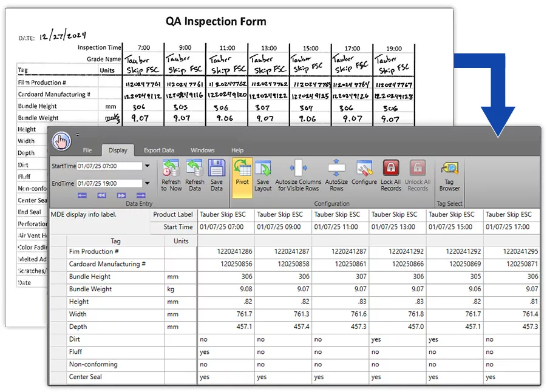
Task: Open the Tag Browser
Action: click(449, 176)
